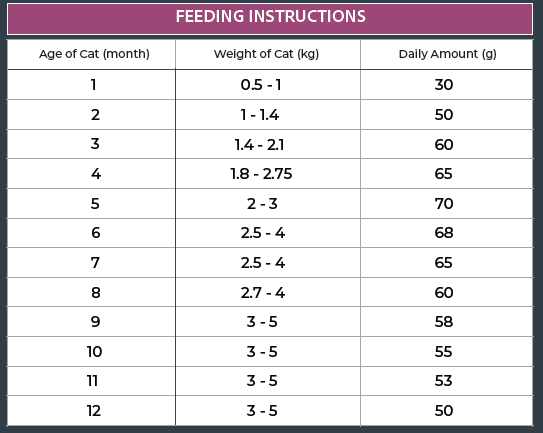The width and height of the screenshot is (543, 433).
Task: Click the weight cell reading 0.5 - 1
Action: point(268,85)
